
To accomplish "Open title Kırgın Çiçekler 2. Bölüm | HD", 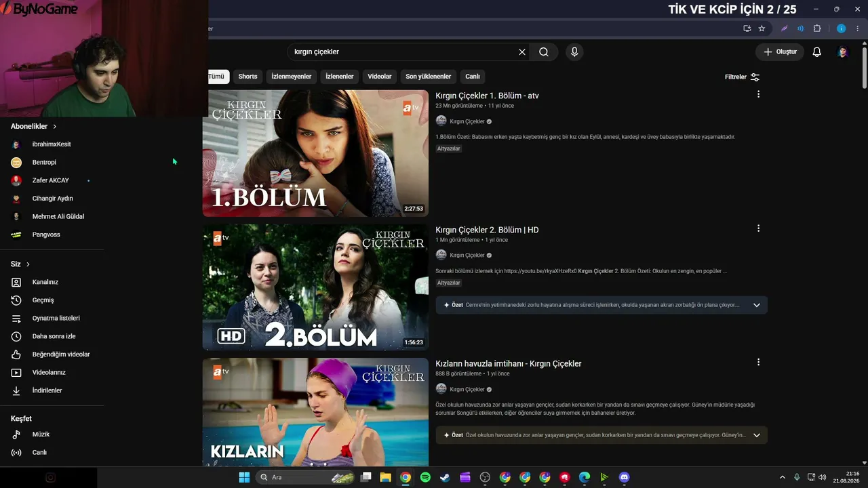I will [x=487, y=230].
